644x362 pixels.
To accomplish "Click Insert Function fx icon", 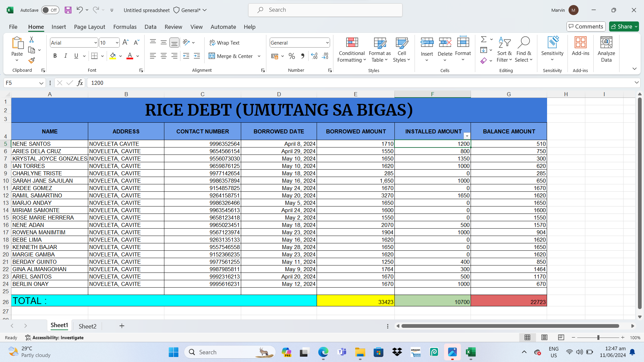I will point(80,83).
